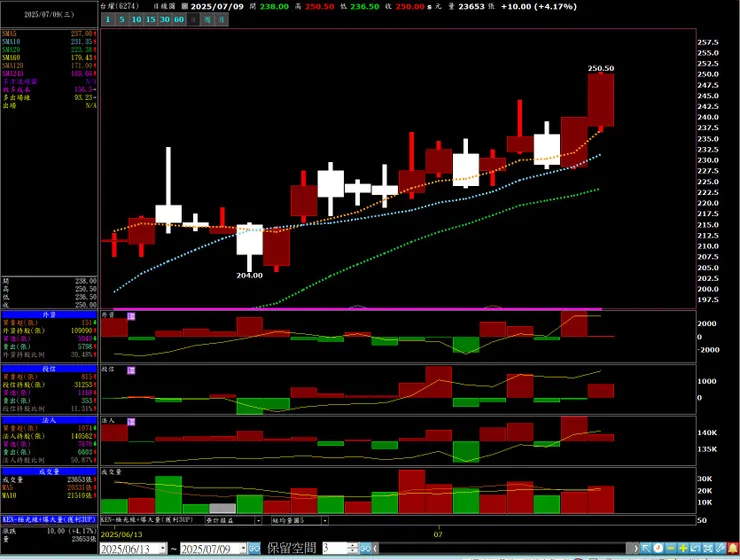The image size is (740, 560).
Task: Open the 法人 panel settings icon
Action: pyautogui.click(x=131, y=422)
